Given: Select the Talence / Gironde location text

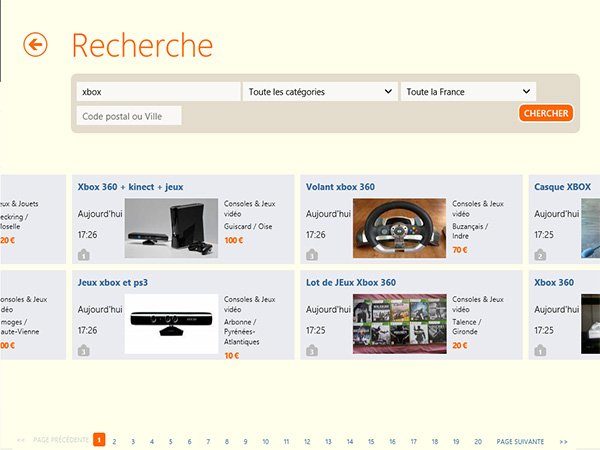Looking at the screenshot, I should point(466,327).
